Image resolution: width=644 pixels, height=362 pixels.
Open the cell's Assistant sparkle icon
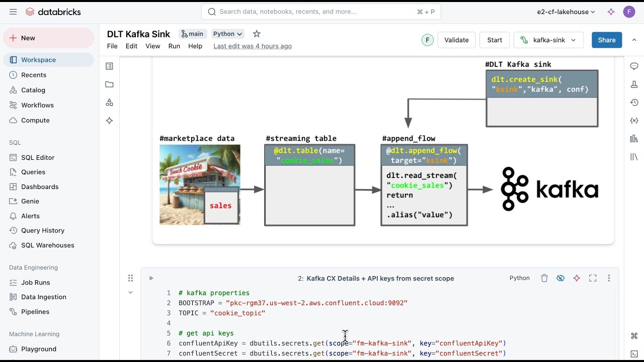(577, 278)
